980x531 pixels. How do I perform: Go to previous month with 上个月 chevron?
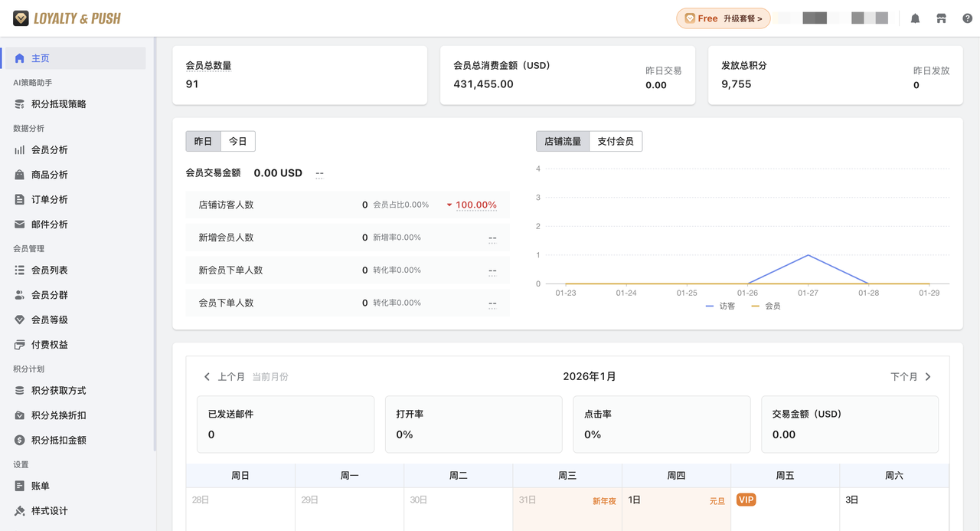tap(207, 376)
